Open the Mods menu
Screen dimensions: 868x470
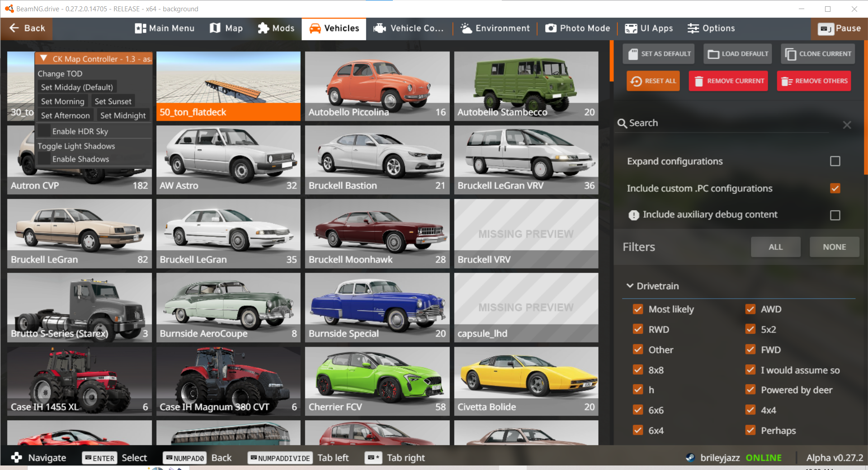pyautogui.click(x=276, y=28)
